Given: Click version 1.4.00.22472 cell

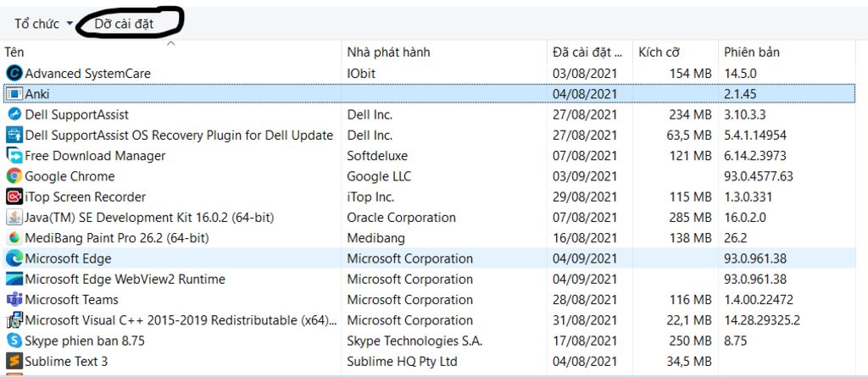Looking at the screenshot, I should click(x=759, y=300).
